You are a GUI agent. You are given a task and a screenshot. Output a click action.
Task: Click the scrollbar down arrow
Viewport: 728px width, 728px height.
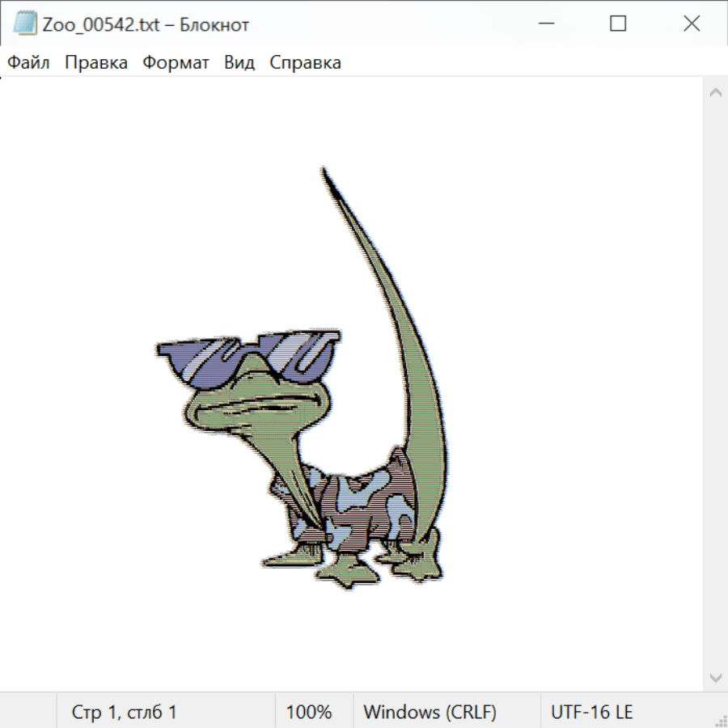(x=715, y=677)
